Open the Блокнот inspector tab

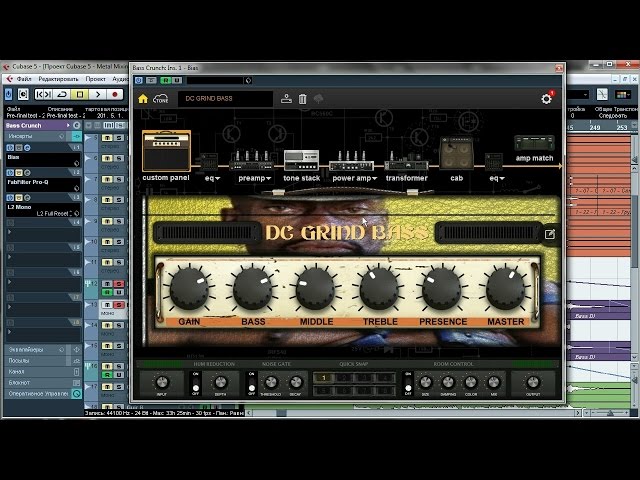click(43, 383)
